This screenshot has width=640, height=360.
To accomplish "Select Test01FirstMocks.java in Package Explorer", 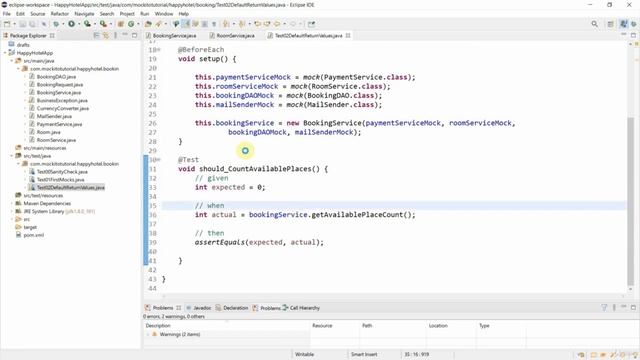I will (x=60, y=180).
